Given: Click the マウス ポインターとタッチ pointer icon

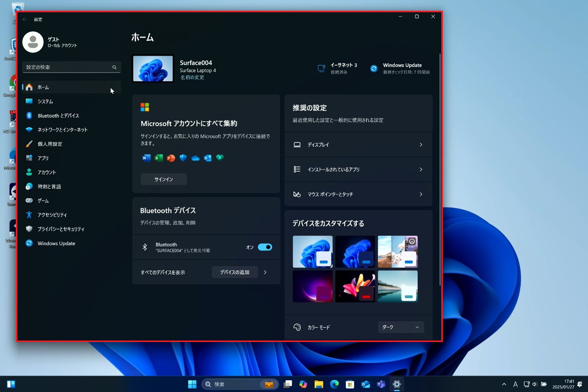Looking at the screenshot, I should [x=297, y=194].
